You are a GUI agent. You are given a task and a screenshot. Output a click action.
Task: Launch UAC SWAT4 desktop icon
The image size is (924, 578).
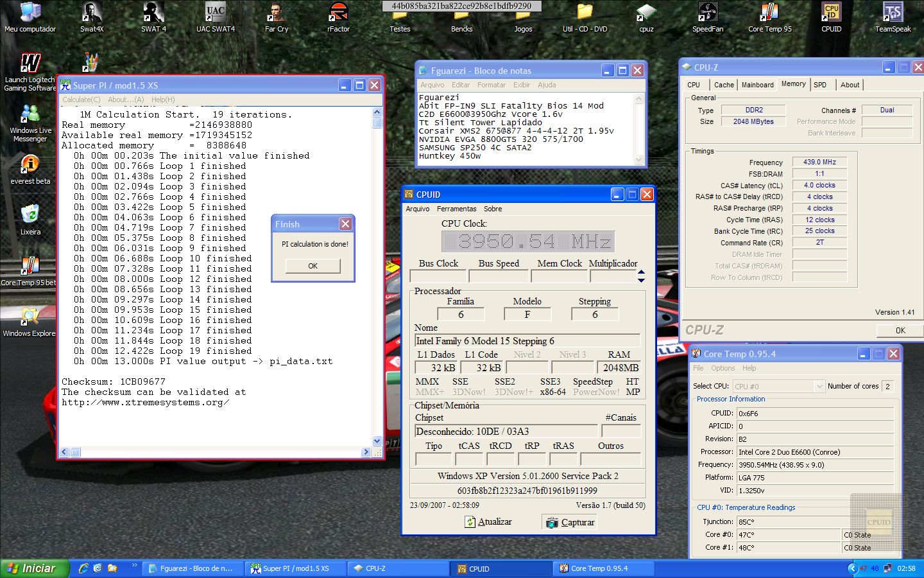pos(216,17)
